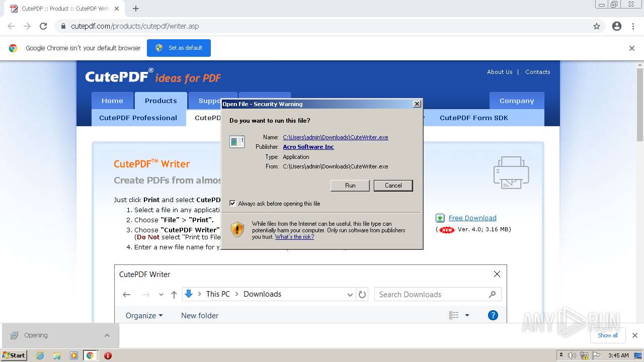
Task: Open the Organize dropdown
Action: (144, 316)
